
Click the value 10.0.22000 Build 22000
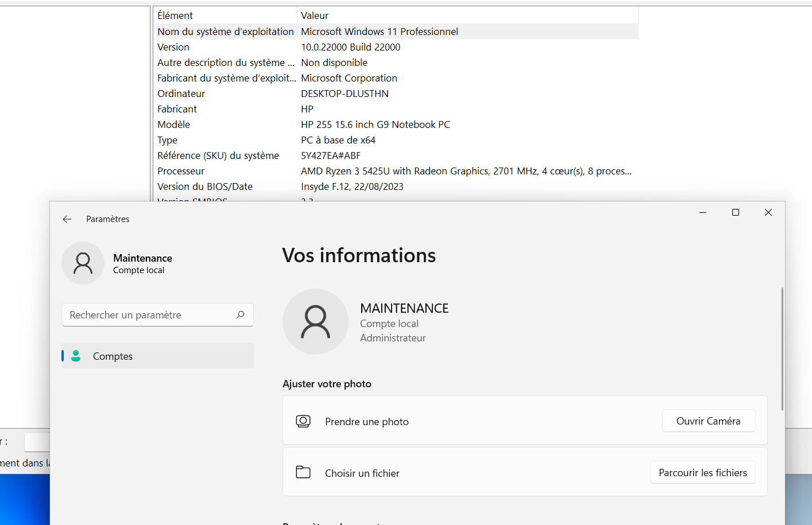point(351,47)
